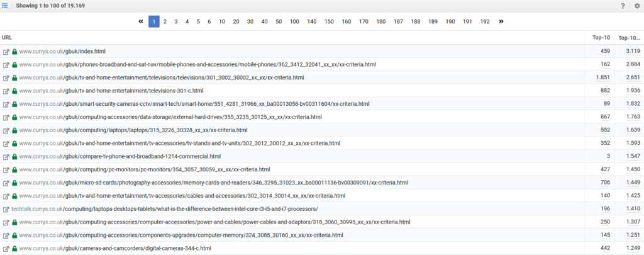Go back with double left arrow
Image resolution: width=644 pixels, height=255 pixels.
pos(140,21)
